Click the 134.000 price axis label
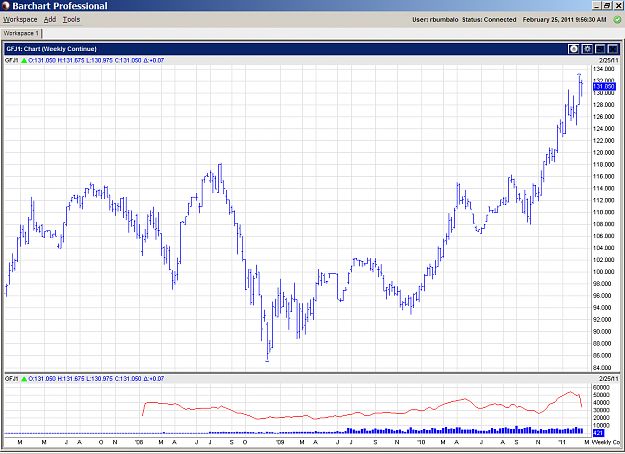This screenshot has height=454, width=625. tap(603, 69)
